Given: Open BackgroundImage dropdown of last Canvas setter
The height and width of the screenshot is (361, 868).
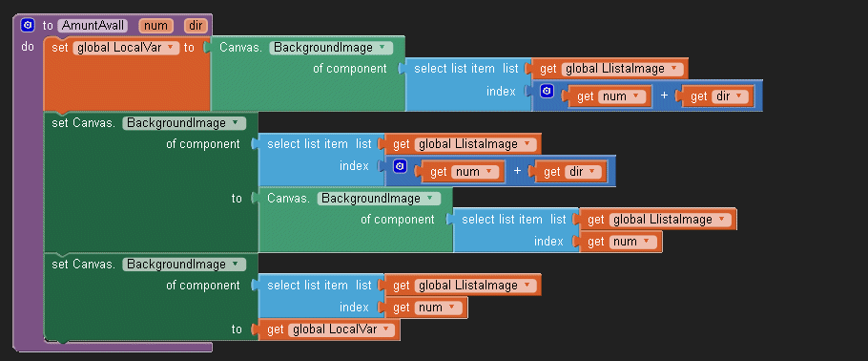Looking at the screenshot, I should click(184, 265).
